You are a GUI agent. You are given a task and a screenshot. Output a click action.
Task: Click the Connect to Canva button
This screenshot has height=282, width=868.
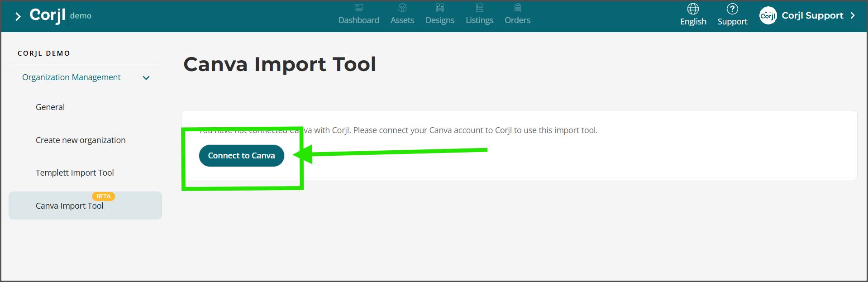point(242,156)
